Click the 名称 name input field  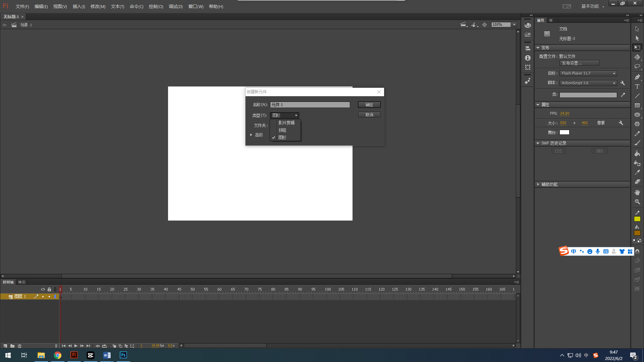point(310,105)
